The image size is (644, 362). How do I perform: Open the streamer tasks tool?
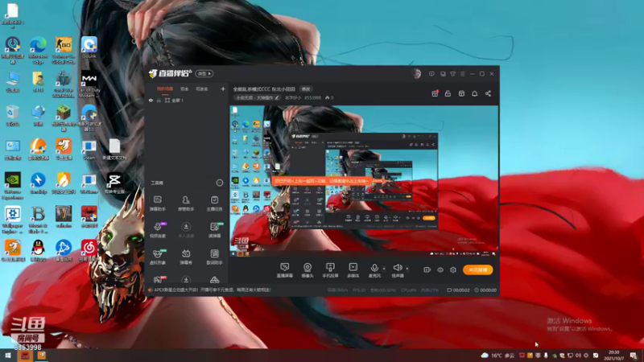(x=214, y=204)
